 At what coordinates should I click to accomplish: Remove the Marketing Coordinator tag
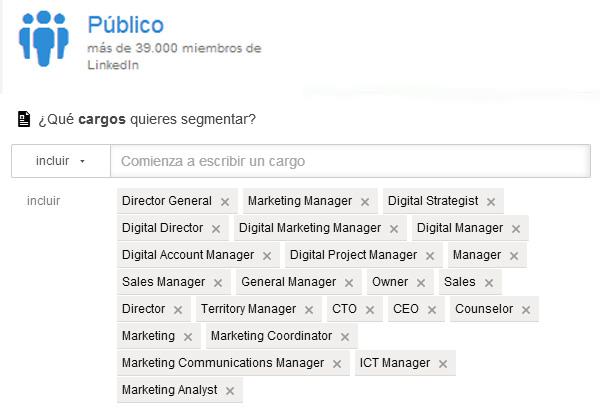(x=345, y=337)
